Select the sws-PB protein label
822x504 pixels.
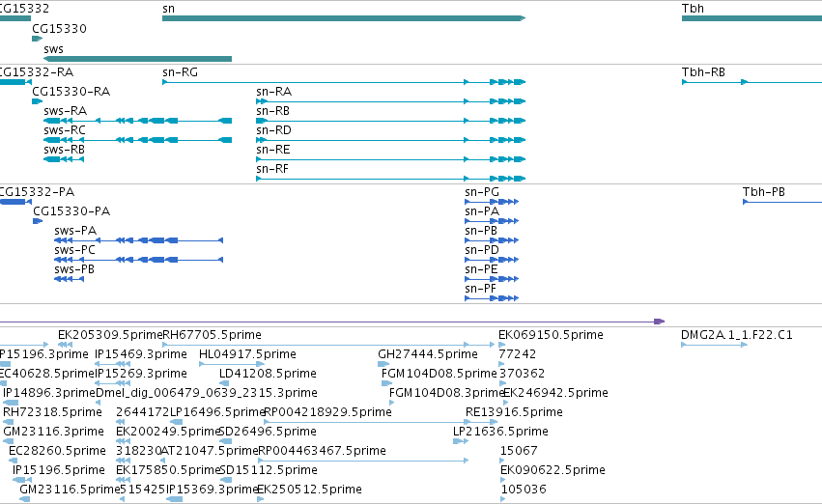pyautogui.click(x=74, y=269)
